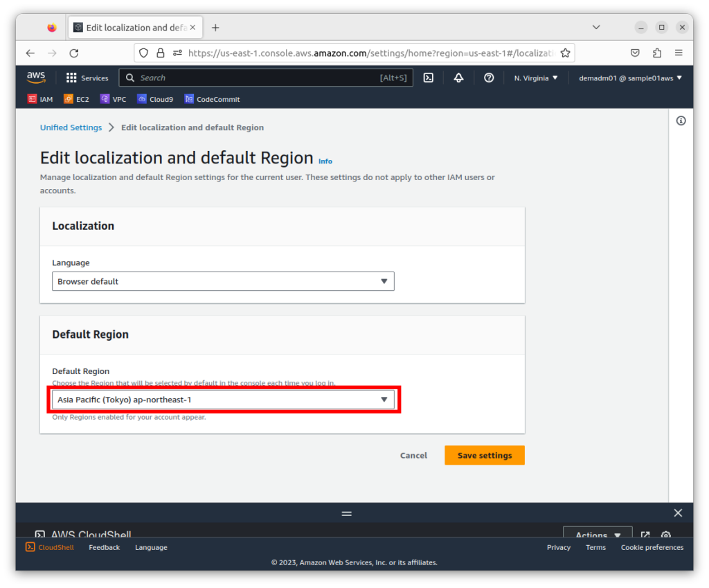The width and height of the screenshot is (709, 588).
Task: Click the Cancel button
Action: coord(413,455)
